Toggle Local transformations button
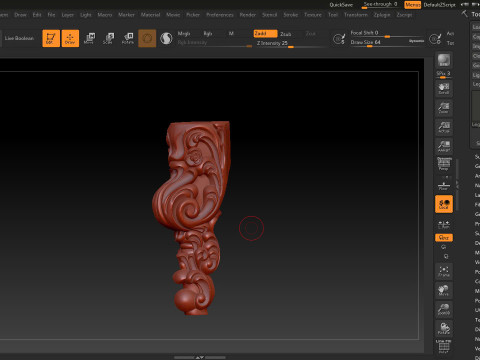The height and width of the screenshot is (360, 480). [444, 204]
